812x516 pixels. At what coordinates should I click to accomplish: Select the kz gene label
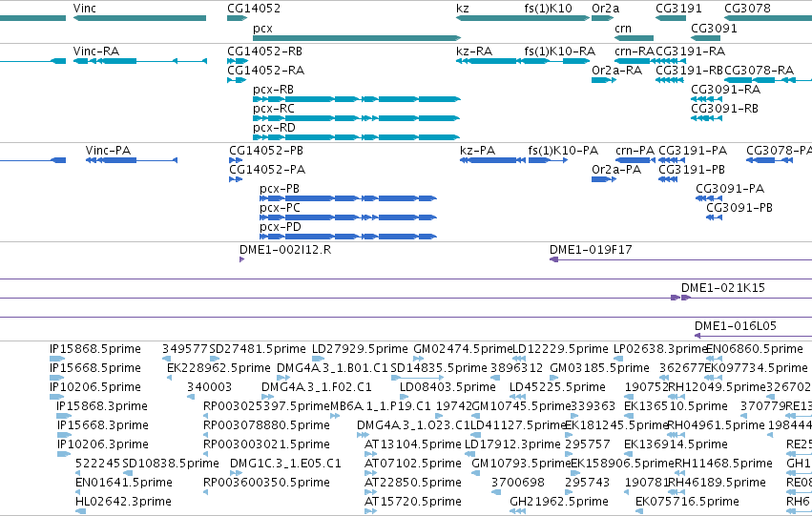click(x=463, y=9)
